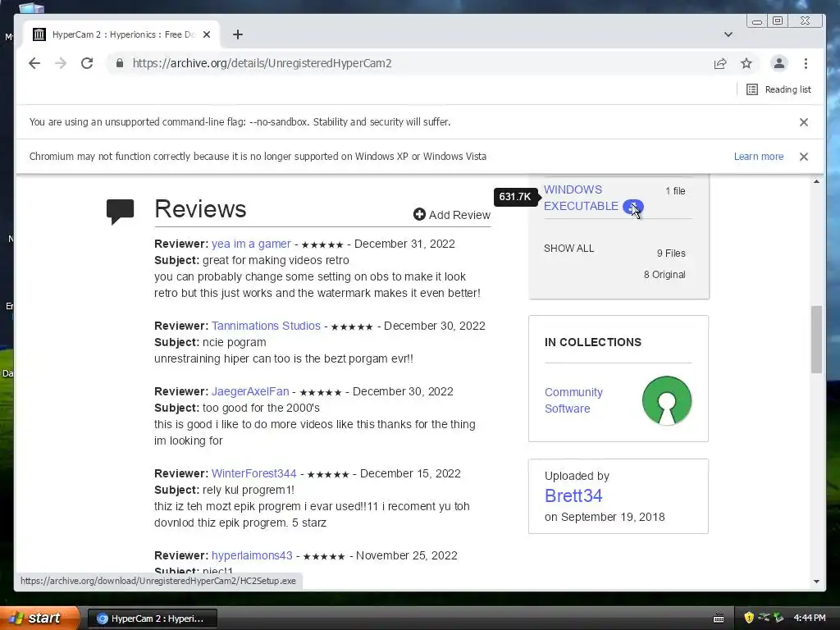Open the Learn more link

pos(759,157)
